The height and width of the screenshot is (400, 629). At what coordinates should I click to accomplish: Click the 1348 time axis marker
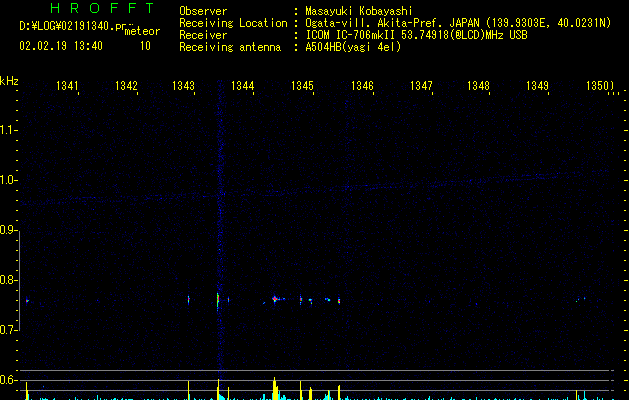point(478,85)
